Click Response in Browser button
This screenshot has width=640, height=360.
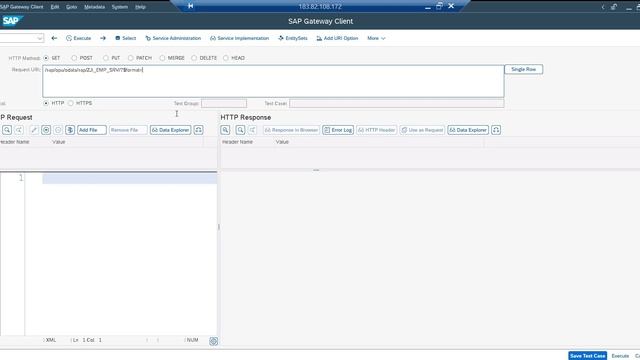coord(291,130)
